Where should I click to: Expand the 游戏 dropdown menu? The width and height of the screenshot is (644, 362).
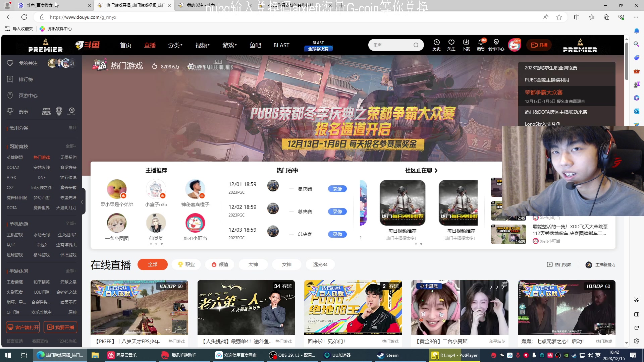tap(229, 45)
